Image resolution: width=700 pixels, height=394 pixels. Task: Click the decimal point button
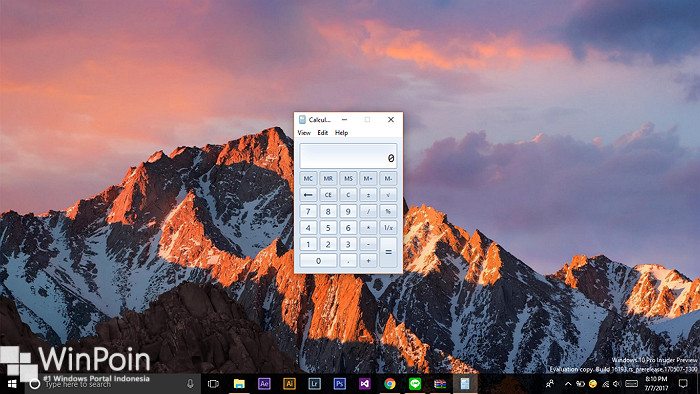[x=348, y=261]
